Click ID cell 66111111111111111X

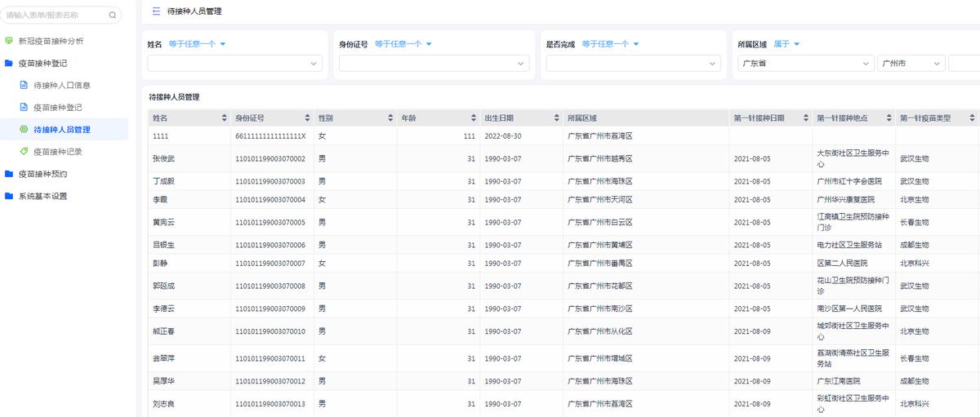pyautogui.click(x=270, y=135)
